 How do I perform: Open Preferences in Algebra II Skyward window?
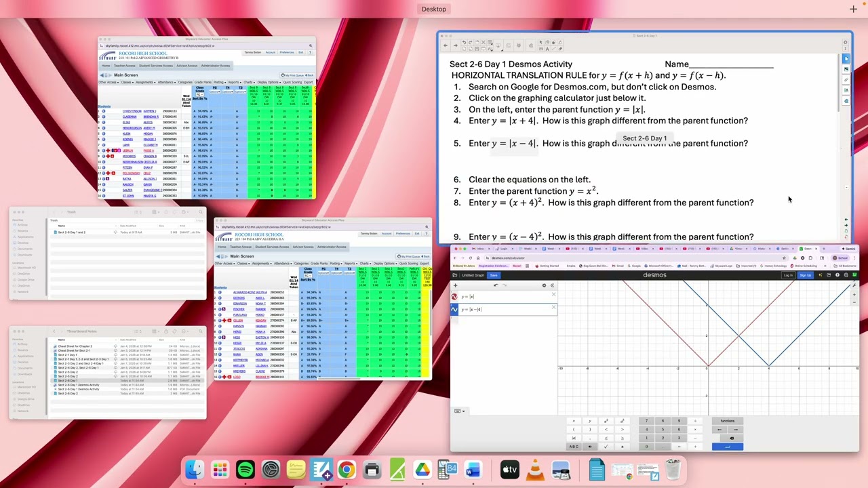[403, 233]
